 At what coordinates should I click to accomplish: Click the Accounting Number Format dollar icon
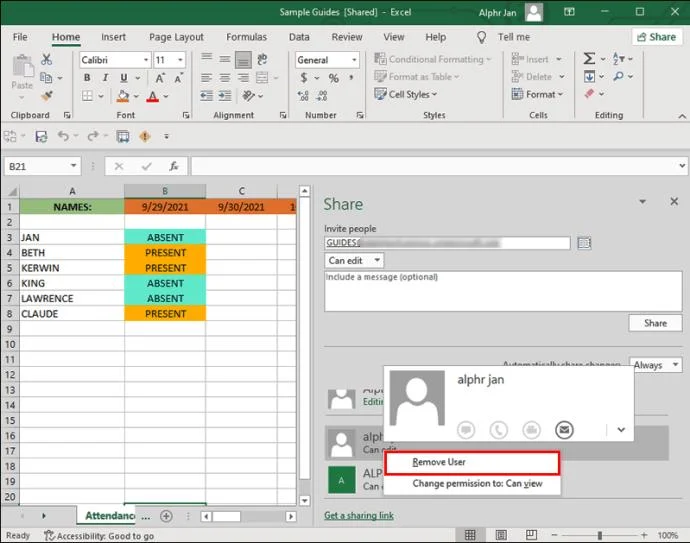[x=304, y=78]
